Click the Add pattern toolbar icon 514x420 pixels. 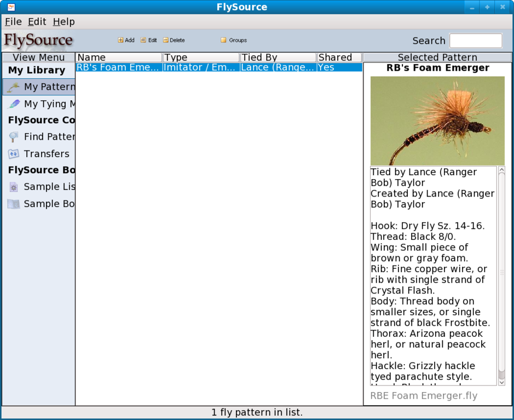pyautogui.click(x=121, y=41)
